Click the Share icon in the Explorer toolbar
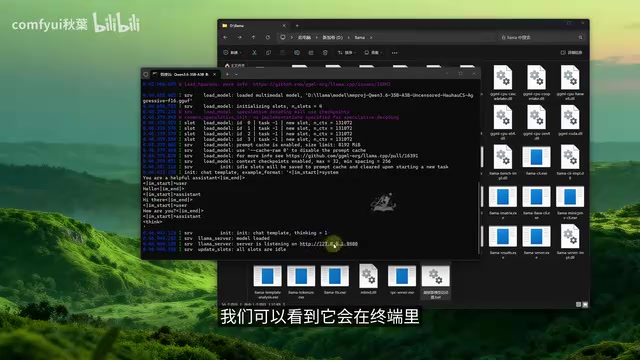This screenshot has height=360, width=640. pos(311,53)
